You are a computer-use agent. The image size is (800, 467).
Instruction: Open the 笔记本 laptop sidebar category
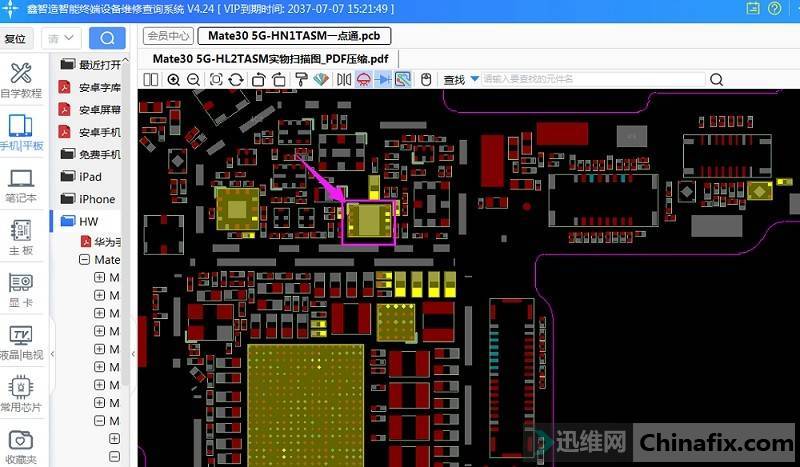point(20,184)
